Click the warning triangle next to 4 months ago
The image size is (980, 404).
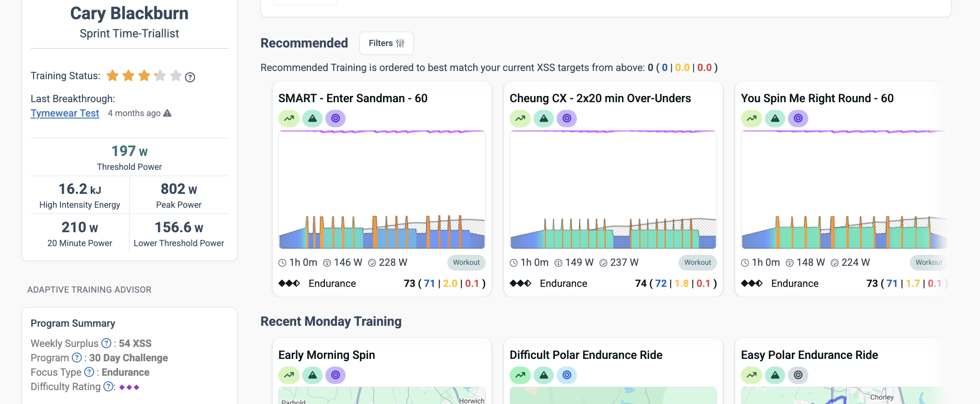(x=167, y=113)
